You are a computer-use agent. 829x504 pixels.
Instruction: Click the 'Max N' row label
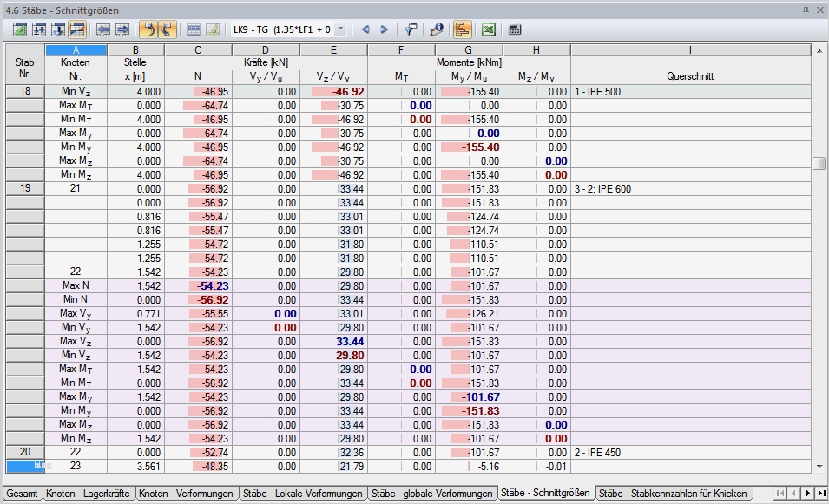[x=76, y=285]
